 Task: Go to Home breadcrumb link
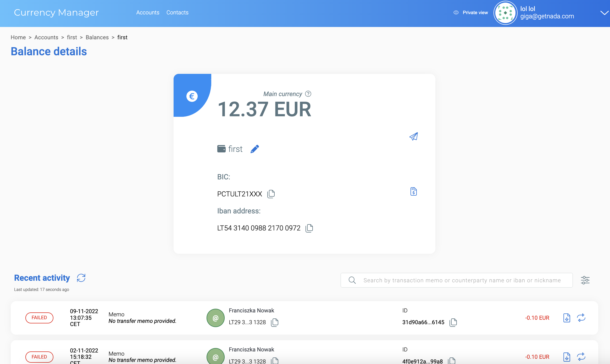[x=18, y=37]
